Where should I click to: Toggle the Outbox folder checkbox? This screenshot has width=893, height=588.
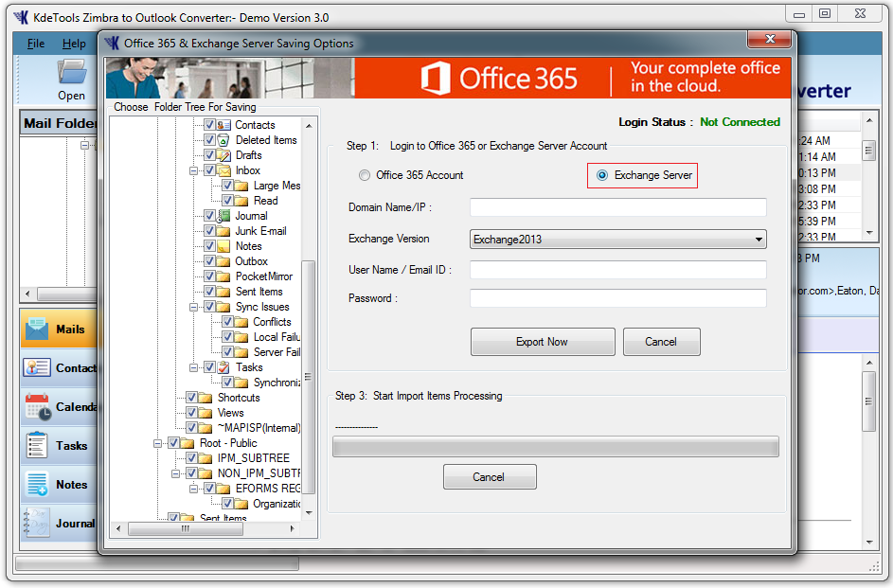tap(209, 261)
